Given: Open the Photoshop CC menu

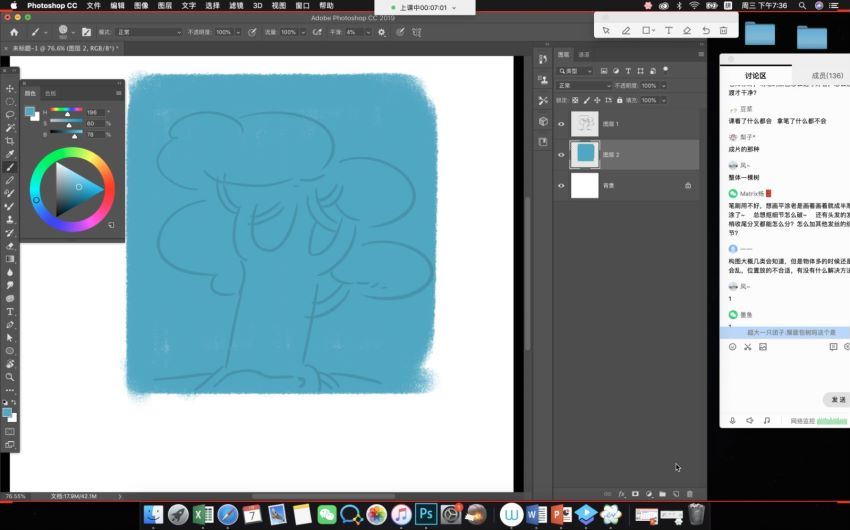Looking at the screenshot, I should click(52, 5).
